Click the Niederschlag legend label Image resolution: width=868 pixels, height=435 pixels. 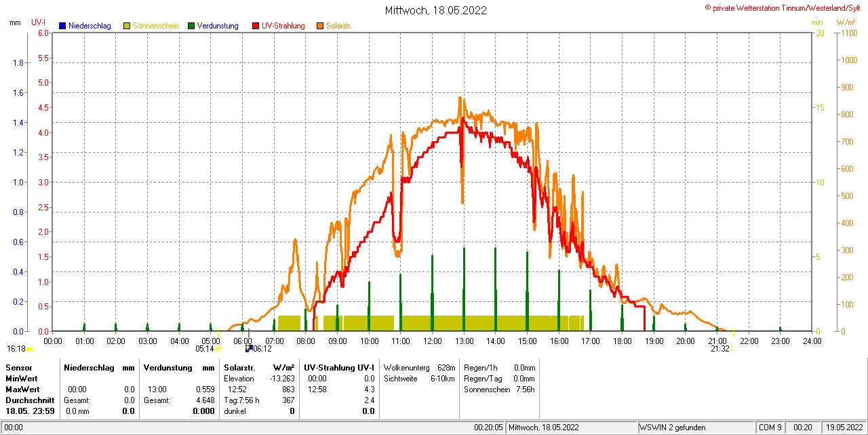tap(90, 26)
